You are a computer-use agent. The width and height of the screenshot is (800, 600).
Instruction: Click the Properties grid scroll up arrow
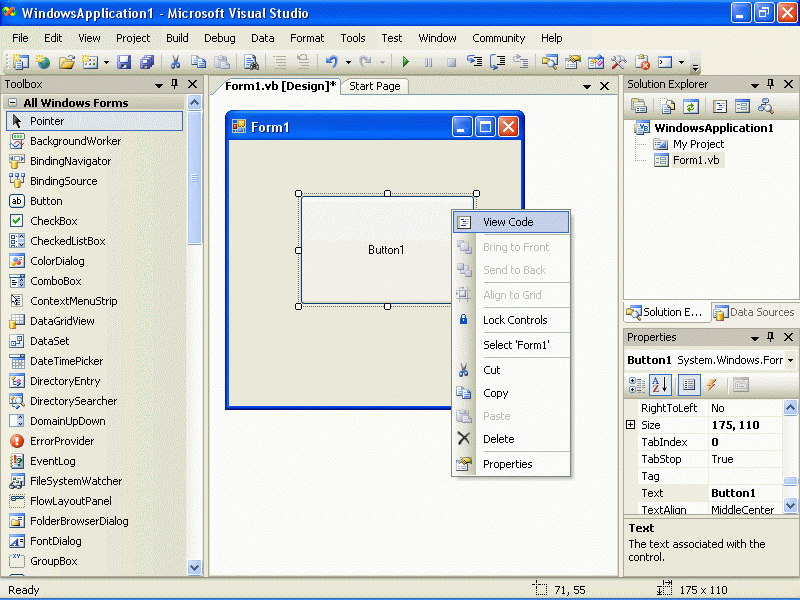(x=790, y=407)
